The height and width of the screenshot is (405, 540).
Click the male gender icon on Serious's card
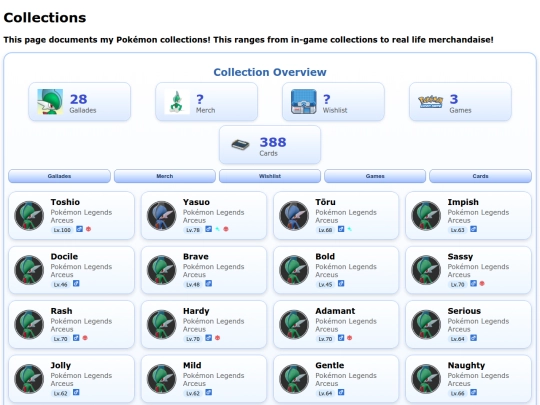tap(474, 338)
